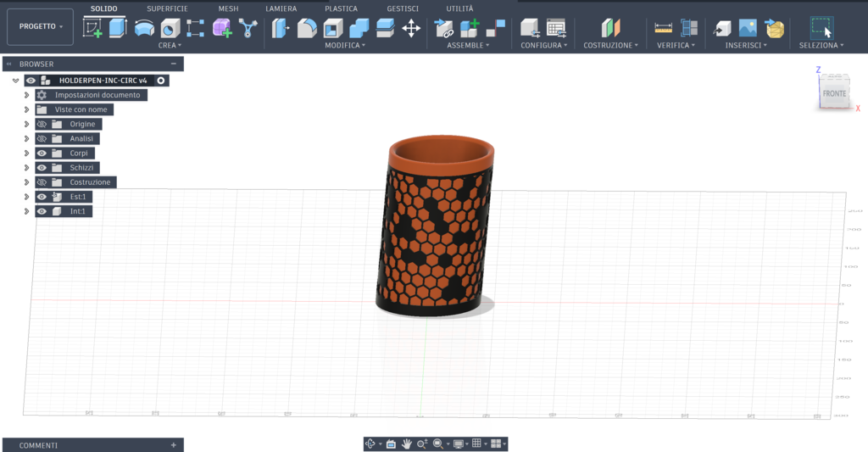The image size is (868, 452).
Task: Click the Insert image icon in Inserisci
Action: point(748,28)
